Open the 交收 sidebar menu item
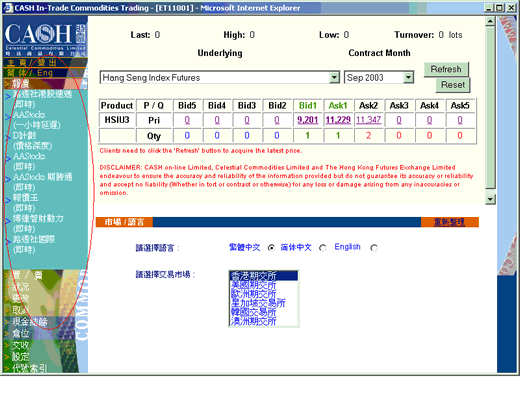This screenshot has height=406, width=520. [x=21, y=345]
